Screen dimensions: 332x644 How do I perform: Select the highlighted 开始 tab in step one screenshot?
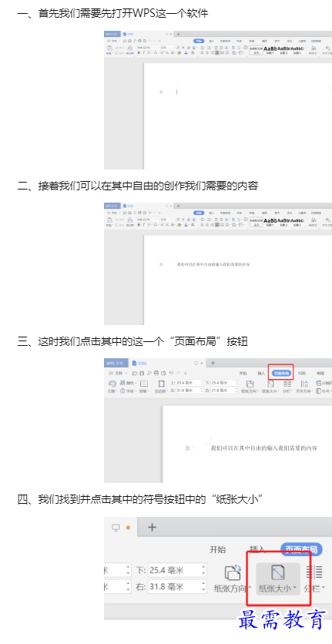199,41
